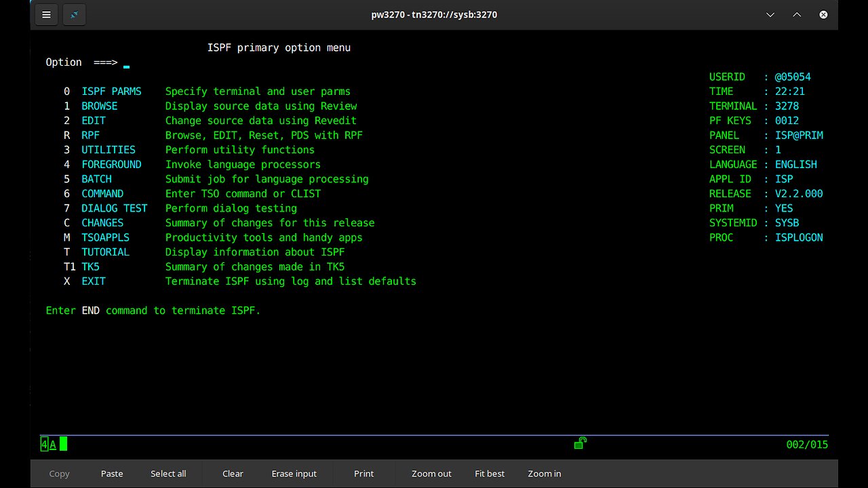Click 'Terminate ISPF using log and list defaults'
The width and height of the screenshot is (868, 488).
[291, 281]
